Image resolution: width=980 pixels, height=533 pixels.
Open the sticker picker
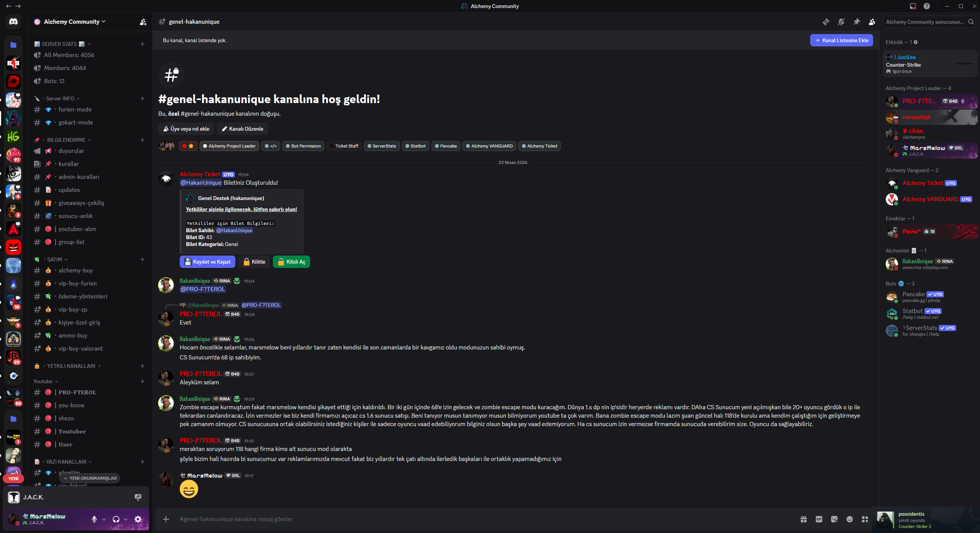coord(834,519)
